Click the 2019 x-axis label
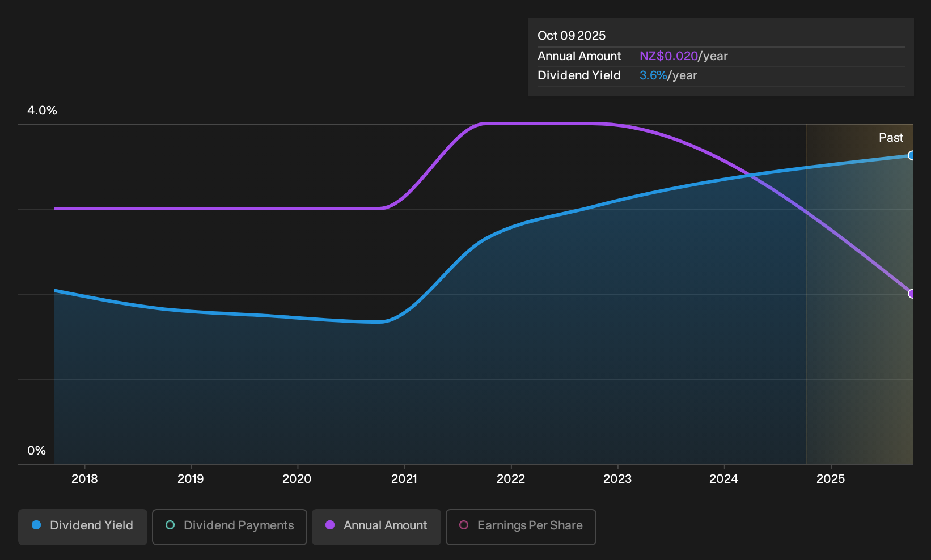 [191, 479]
